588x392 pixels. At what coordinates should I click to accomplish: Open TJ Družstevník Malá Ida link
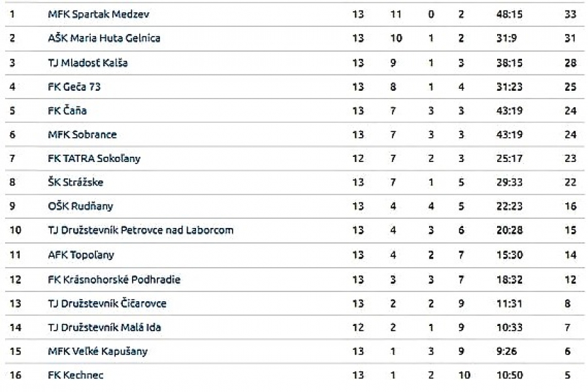105,327
